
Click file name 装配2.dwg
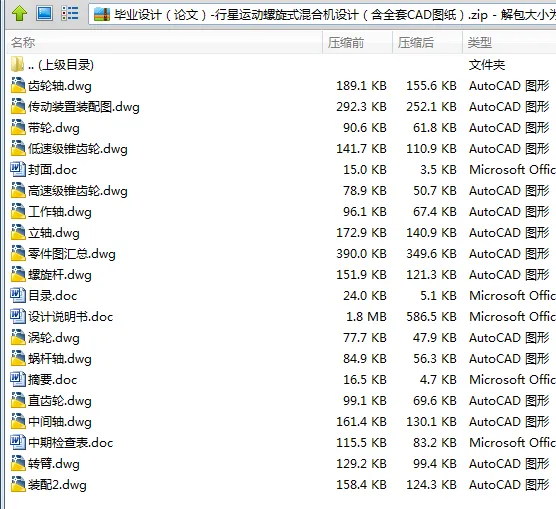[x=57, y=485]
